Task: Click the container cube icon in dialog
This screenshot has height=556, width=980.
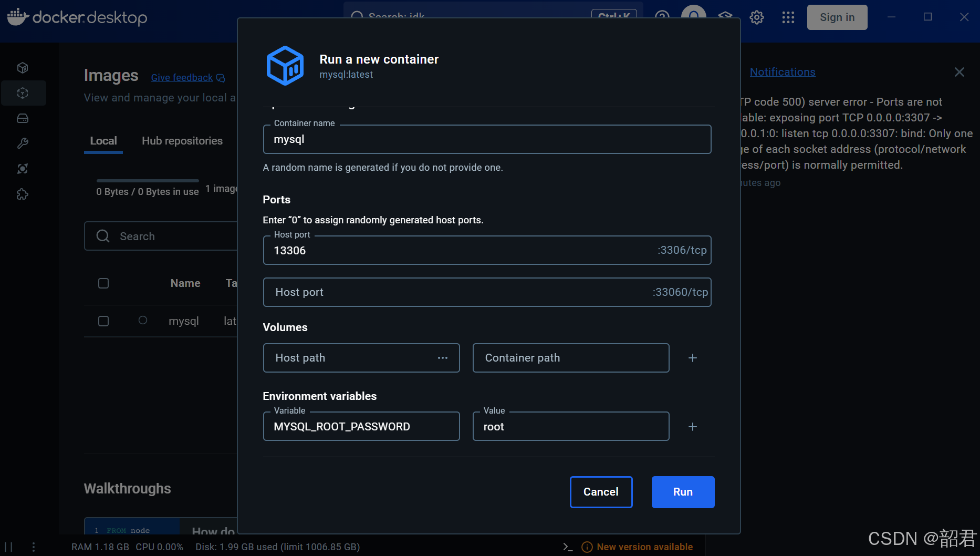Action: [285, 66]
